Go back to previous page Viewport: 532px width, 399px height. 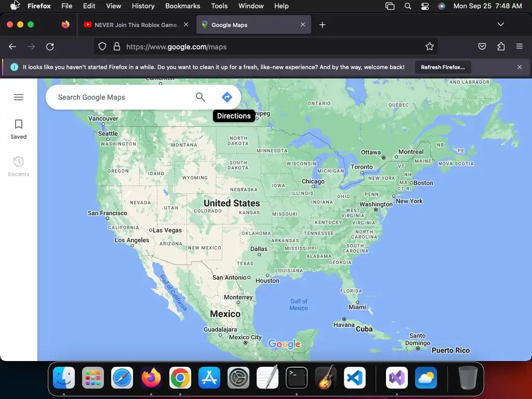coord(12,47)
